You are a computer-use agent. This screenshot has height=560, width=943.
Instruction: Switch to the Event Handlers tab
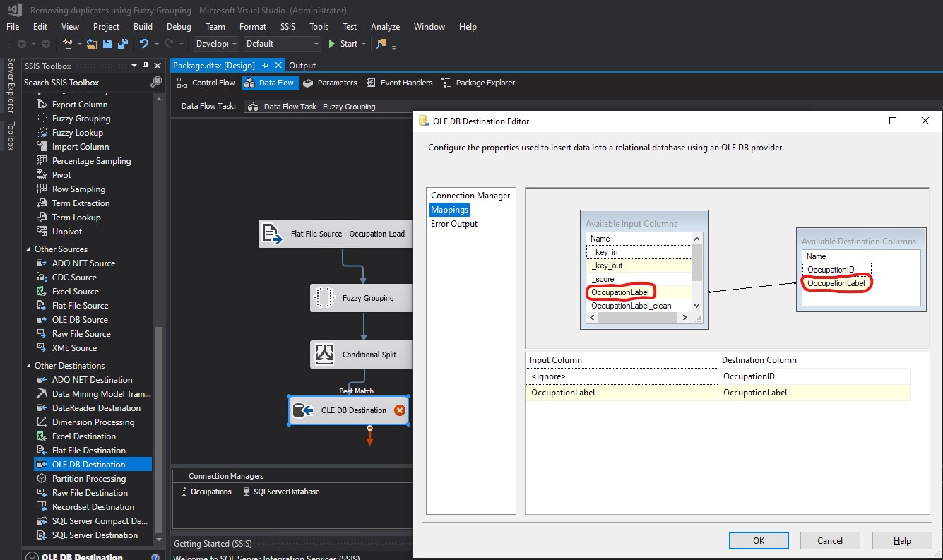point(399,83)
